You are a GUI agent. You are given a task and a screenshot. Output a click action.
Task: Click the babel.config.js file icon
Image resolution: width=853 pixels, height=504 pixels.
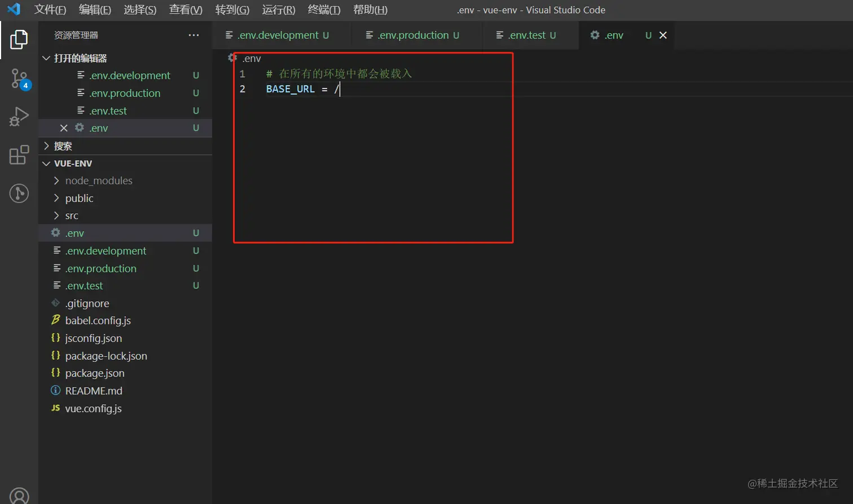click(55, 320)
